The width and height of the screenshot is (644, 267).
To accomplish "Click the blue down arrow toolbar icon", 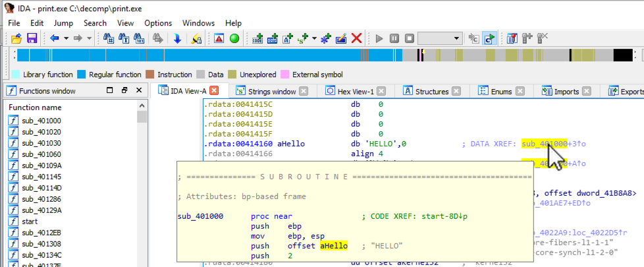I will pyautogui.click(x=177, y=38).
